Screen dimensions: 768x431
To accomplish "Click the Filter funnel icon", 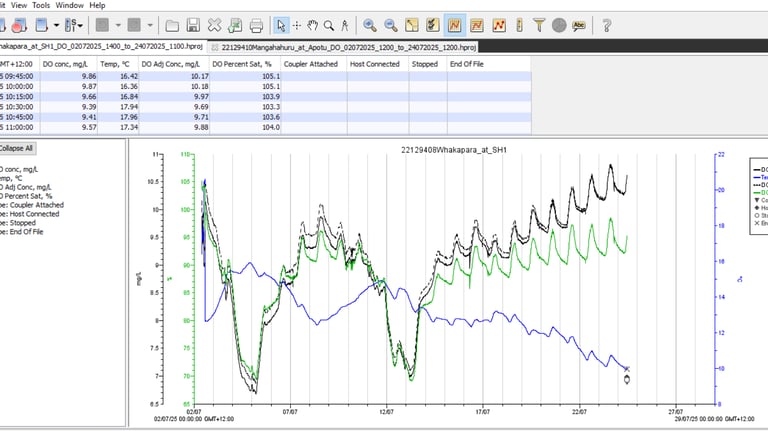I will (539, 25).
